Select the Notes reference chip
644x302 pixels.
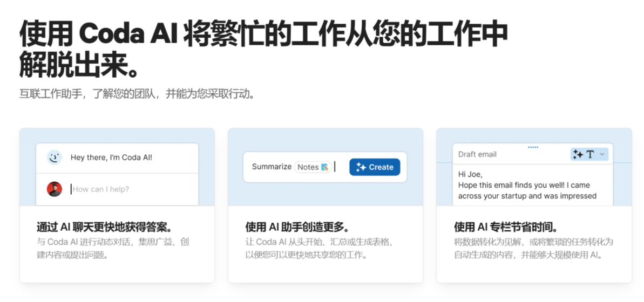click(313, 167)
